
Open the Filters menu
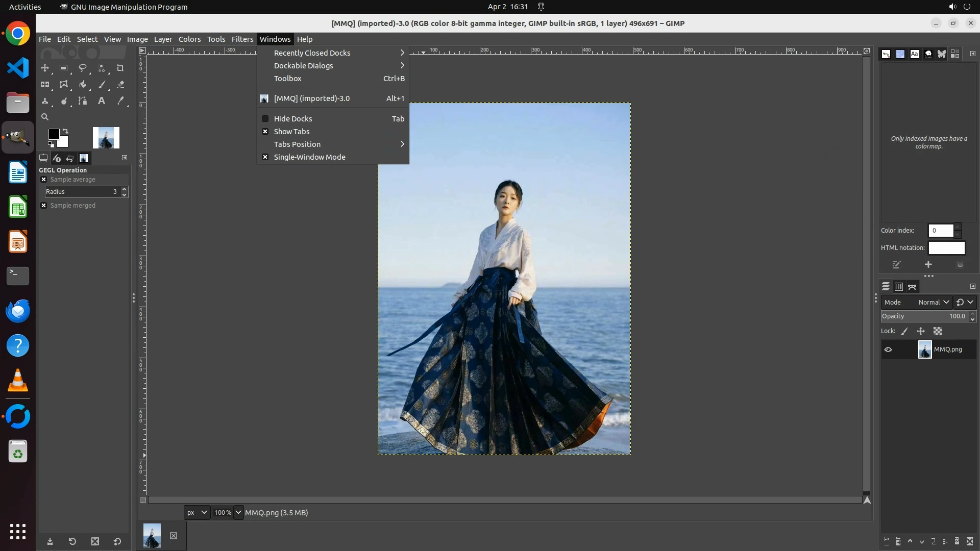coord(242,39)
